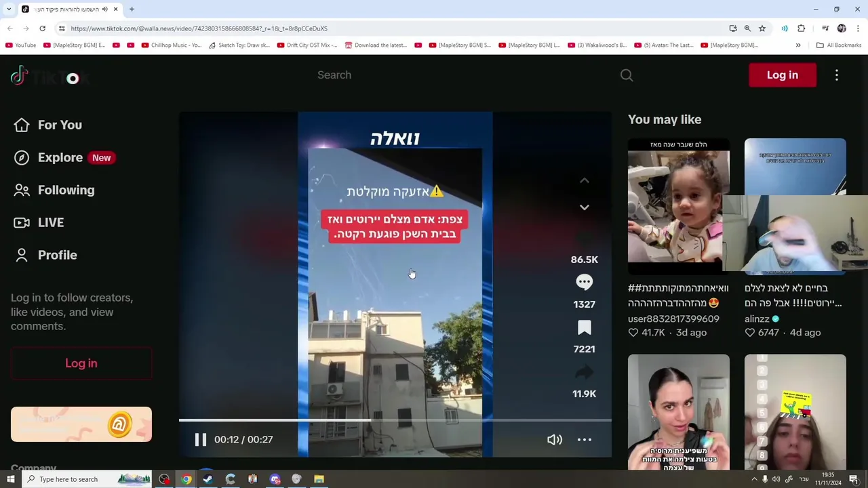Go to the next video arrow

[x=584, y=207]
